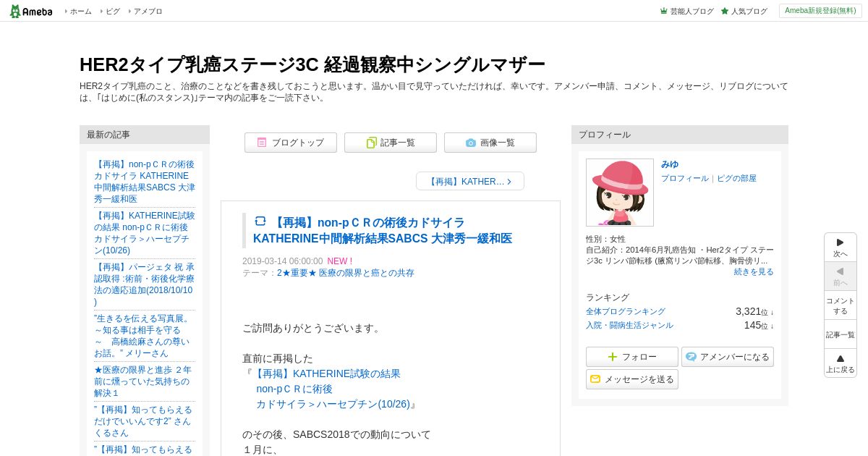Open sidebar article non-pＣＲの術後カドサイラ KATHERINE中間解析結果
This screenshot has width=868, height=456.
tap(145, 181)
